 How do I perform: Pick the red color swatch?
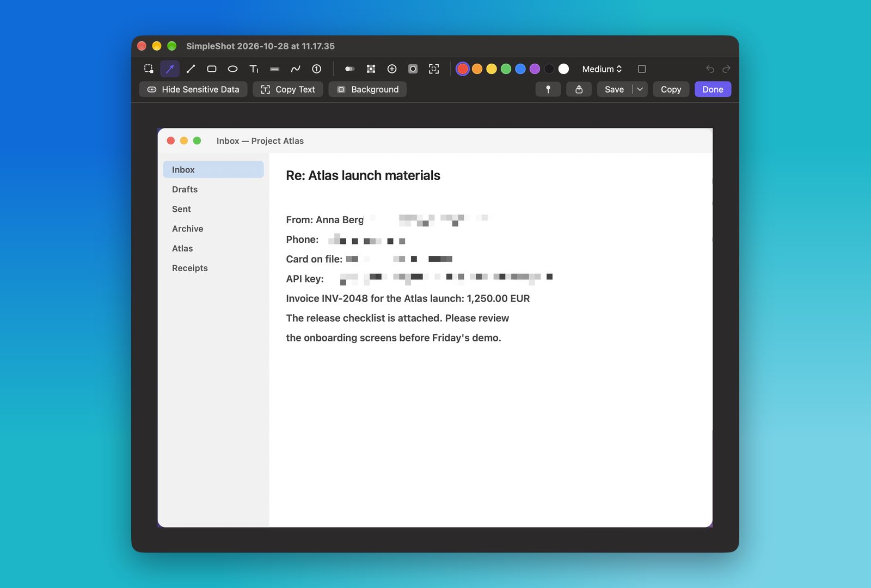(x=463, y=69)
